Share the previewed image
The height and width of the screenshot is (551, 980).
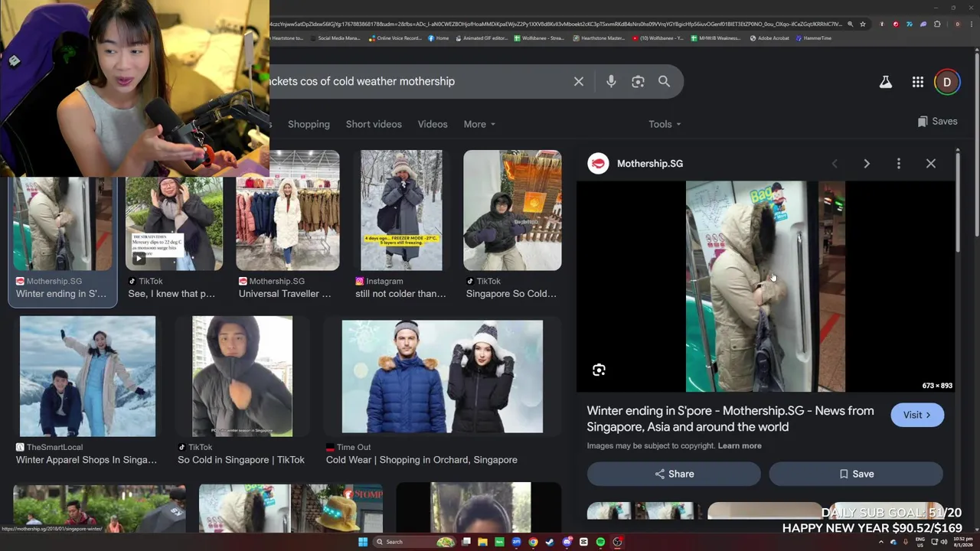674,474
